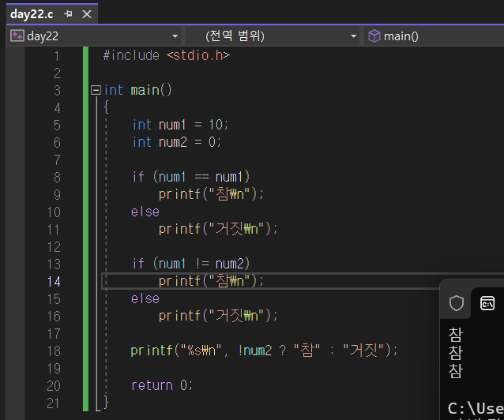Click the main() cube icon
504x420 pixels.
(374, 36)
